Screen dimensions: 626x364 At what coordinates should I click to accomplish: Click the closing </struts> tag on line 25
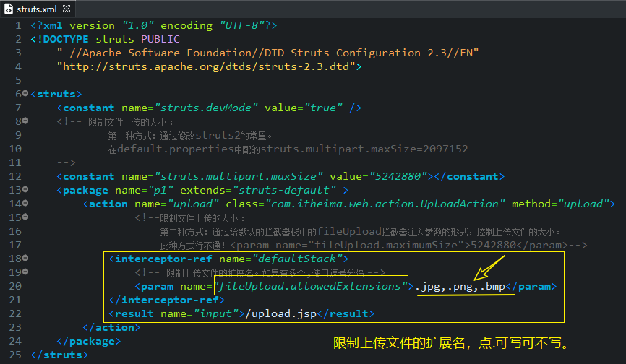point(59,355)
